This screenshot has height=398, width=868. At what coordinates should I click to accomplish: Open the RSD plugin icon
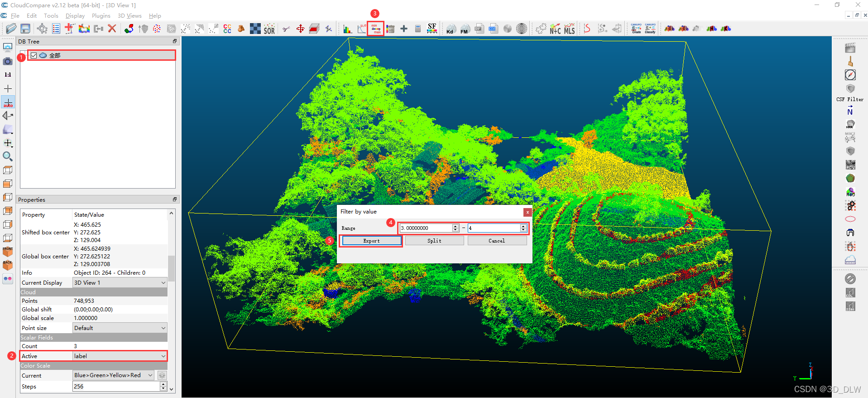tap(850, 192)
